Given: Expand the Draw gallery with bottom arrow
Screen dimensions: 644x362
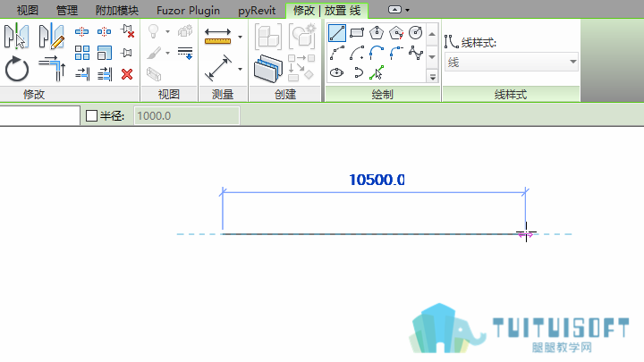Looking at the screenshot, I should 433,77.
